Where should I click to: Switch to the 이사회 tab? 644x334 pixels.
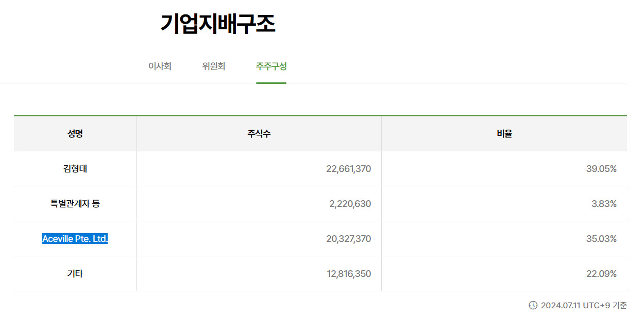(x=160, y=66)
